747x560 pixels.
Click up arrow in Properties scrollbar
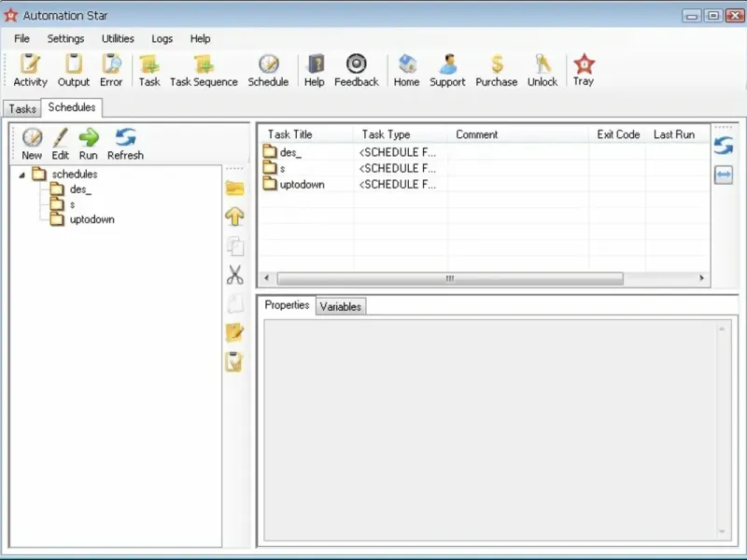(x=722, y=329)
